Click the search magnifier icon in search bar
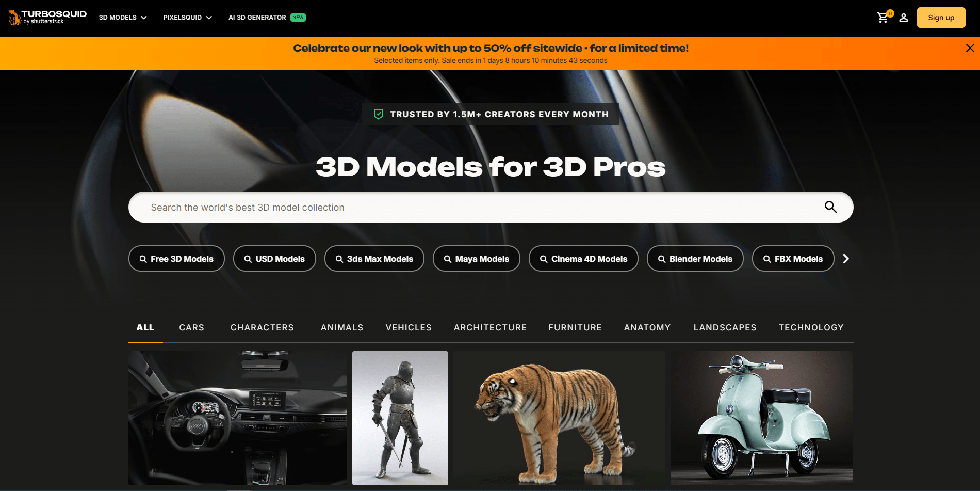Screen dimensions: 980x491 tap(830, 207)
